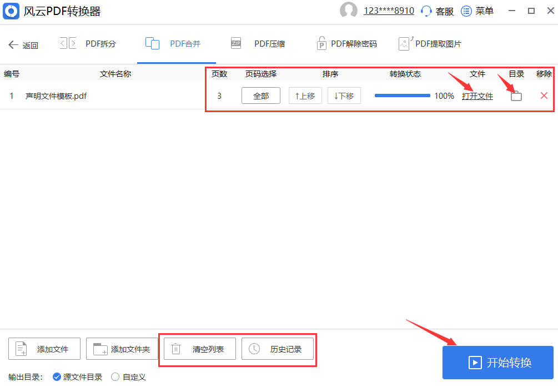Remove 声明文件模板.pdf with the red X
This screenshot has height=392, width=558.
pyautogui.click(x=544, y=96)
